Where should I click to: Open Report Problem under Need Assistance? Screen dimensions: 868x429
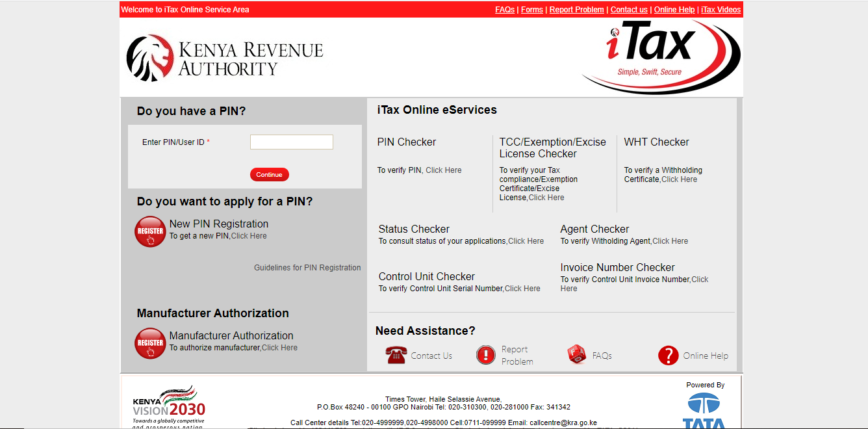pos(517,356)
